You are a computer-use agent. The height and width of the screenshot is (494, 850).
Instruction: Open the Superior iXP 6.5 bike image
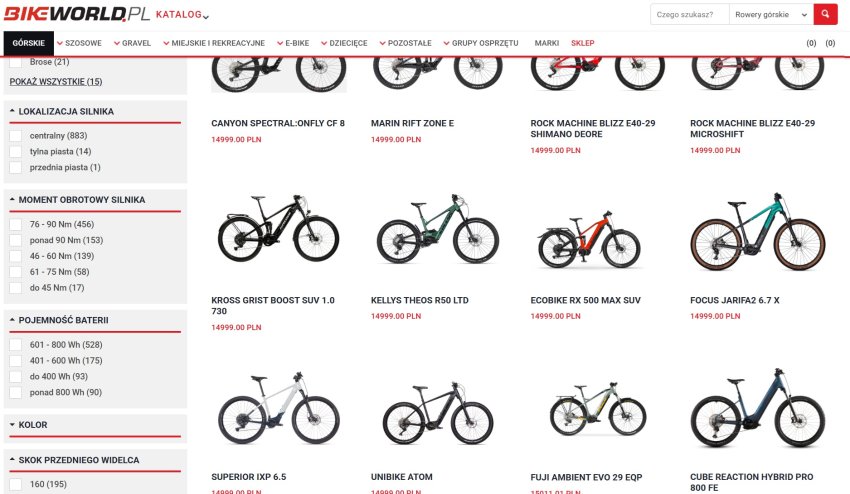coord(279,407)
